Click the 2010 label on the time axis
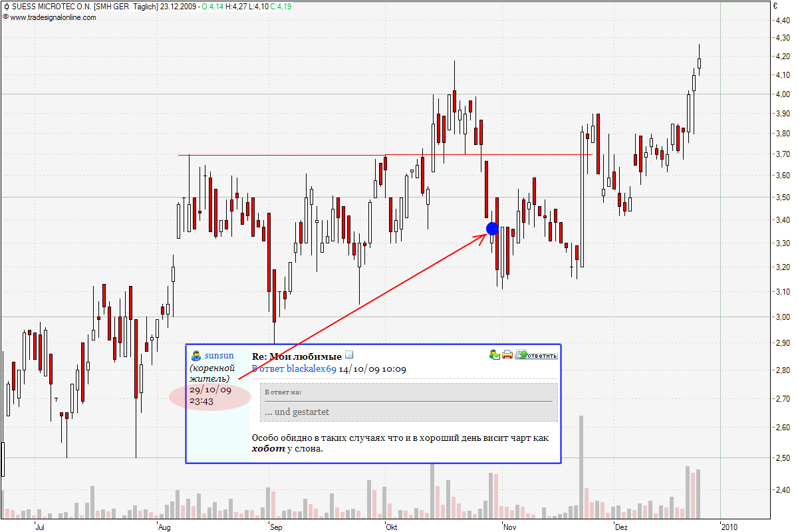The height and width of the screenshot is (532, 798). [x=729, y=527]
